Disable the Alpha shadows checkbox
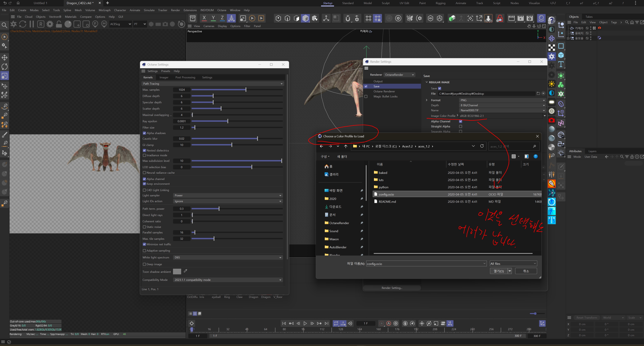This screenshot has width=644, height=346. coord(144,133)
